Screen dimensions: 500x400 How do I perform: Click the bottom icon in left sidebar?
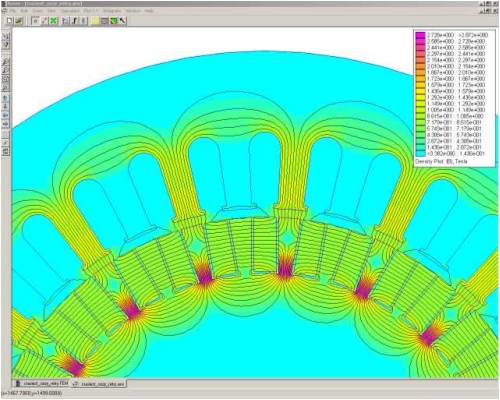point(6,152)
